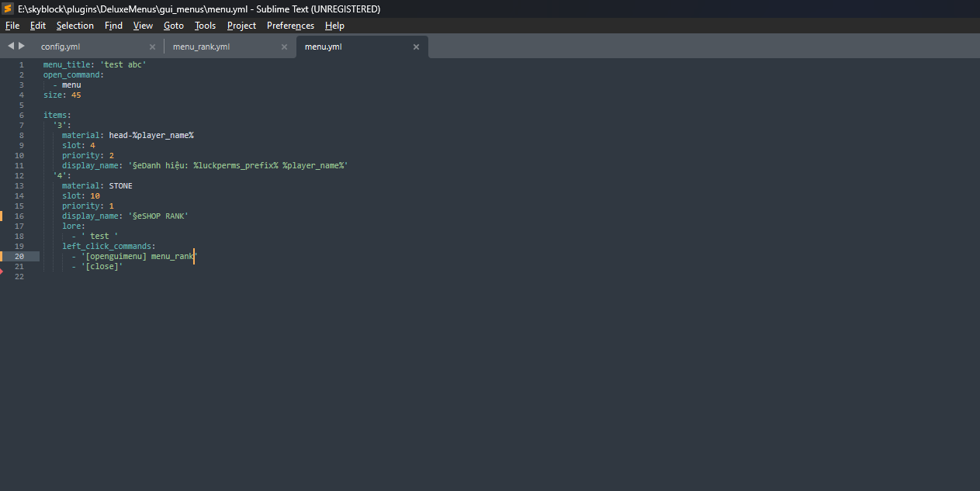Click the '[close]' command on line 21
980x491 pixels.
pos(102,266)
